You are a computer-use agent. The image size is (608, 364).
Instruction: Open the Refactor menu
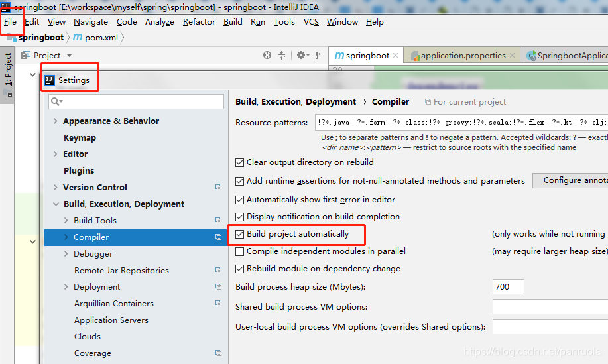point(199,22)
